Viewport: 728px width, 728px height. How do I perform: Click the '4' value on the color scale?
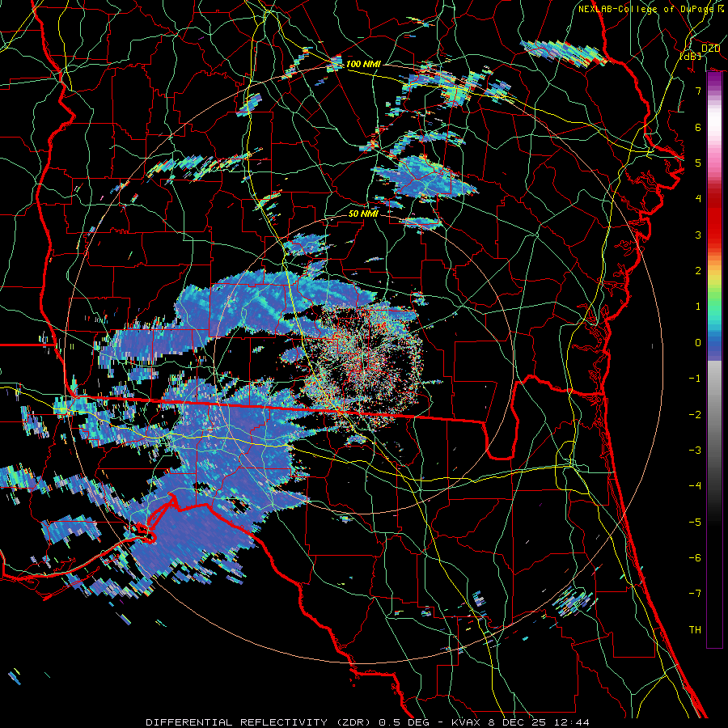(698, 199)
